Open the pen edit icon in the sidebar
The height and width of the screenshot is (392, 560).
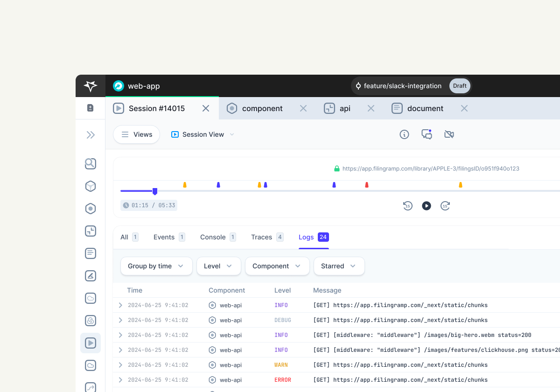click(91, 276)
